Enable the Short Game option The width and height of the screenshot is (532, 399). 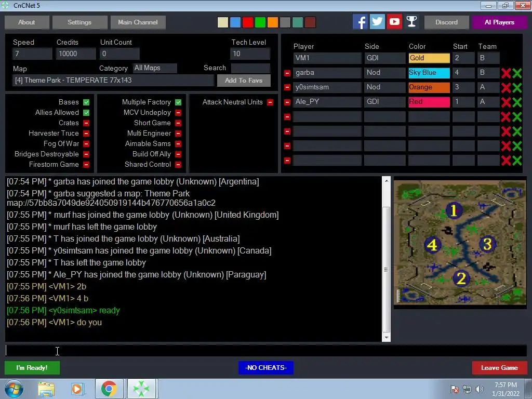pyautogui.click(x=178, y=123)
